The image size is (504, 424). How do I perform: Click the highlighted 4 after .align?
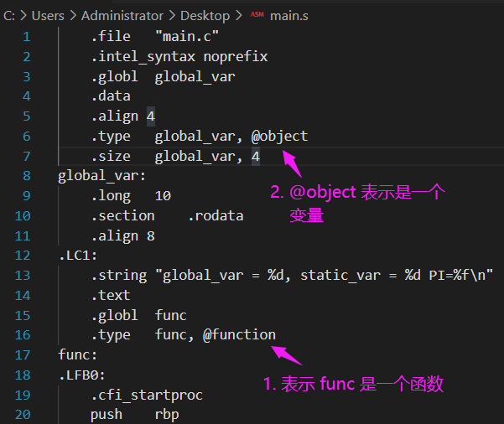point(151,116)
